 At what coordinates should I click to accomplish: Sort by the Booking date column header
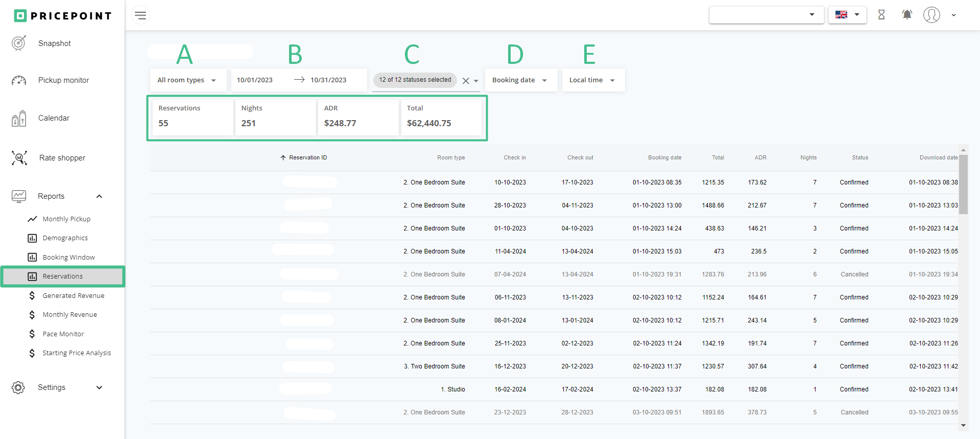[664, 157]
